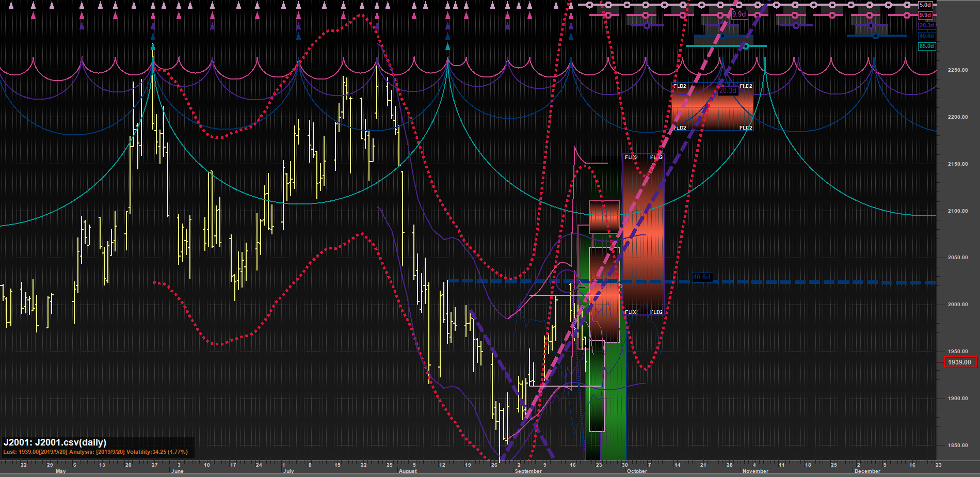Click the 1850.00 price axis label
980x477 pixels.
click(957, 446)
